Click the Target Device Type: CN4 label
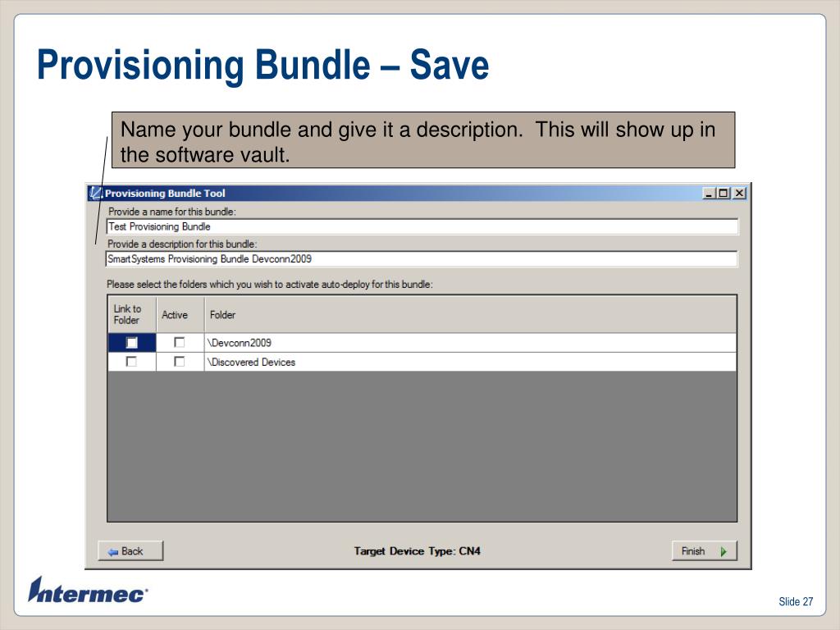This screenshot has width=840, height=630. [418, 550]
